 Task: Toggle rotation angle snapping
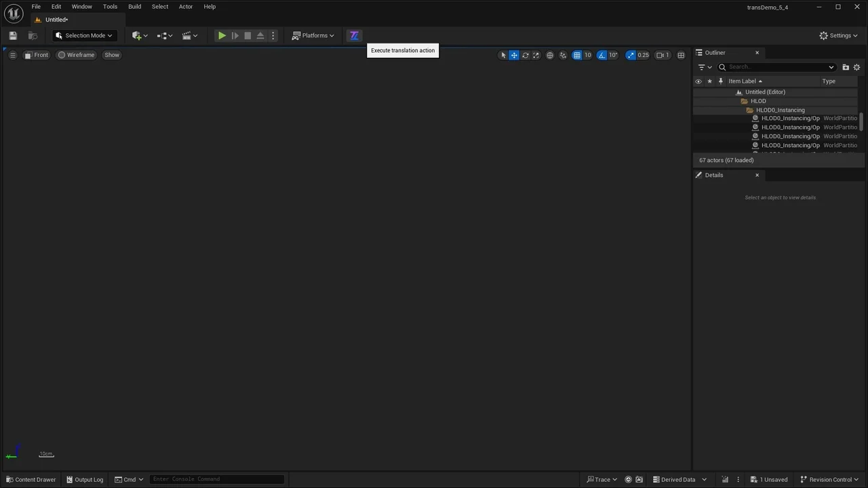click(602, 55)
